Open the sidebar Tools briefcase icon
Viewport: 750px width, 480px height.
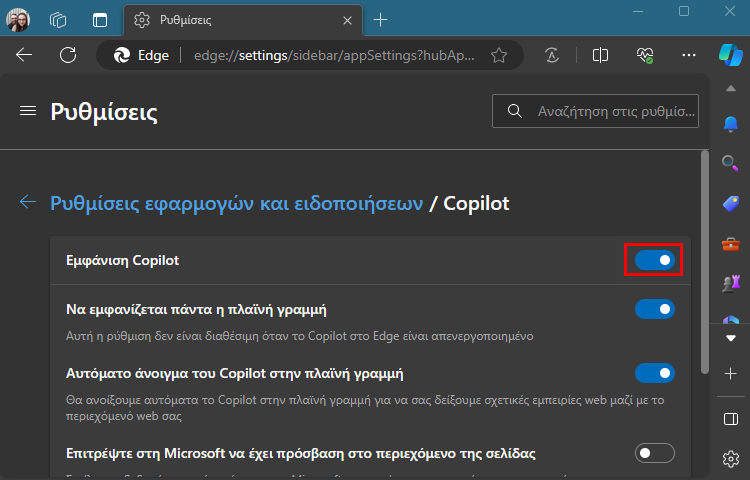click(730, 244)
